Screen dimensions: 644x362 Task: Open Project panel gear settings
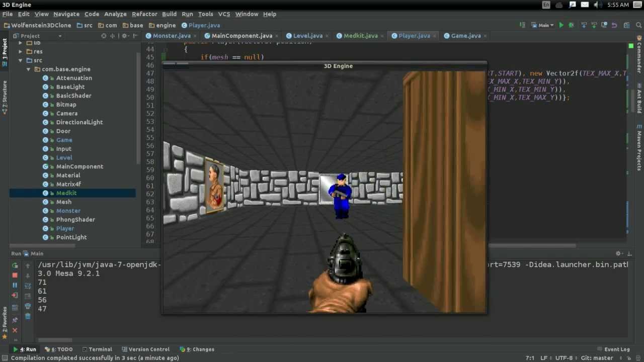tap(125, 36)
